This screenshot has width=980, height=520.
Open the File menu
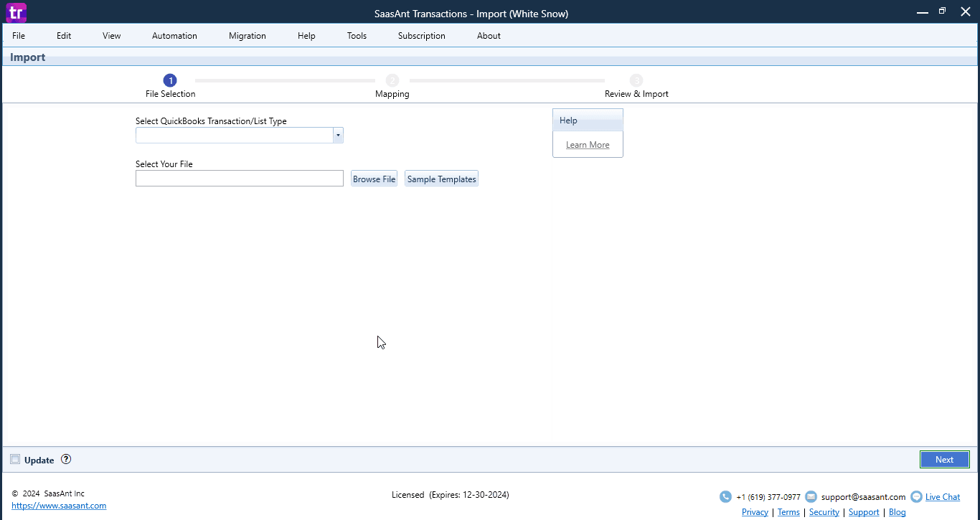19,36
